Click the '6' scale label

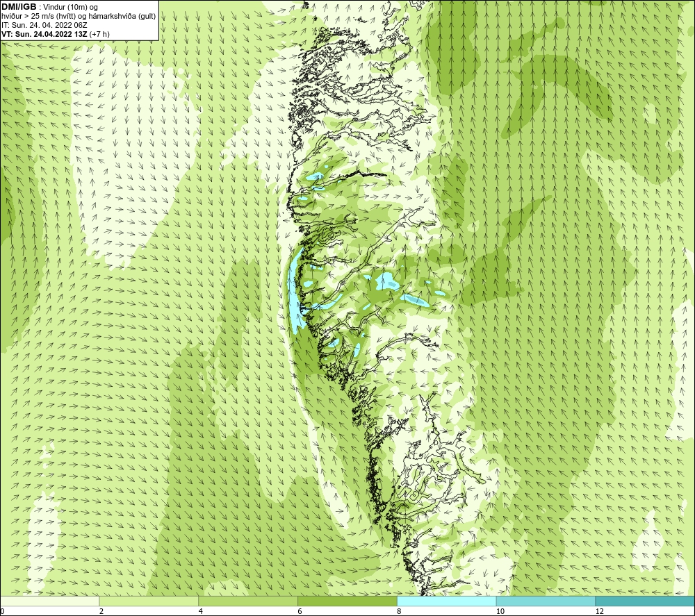[300, 611]
